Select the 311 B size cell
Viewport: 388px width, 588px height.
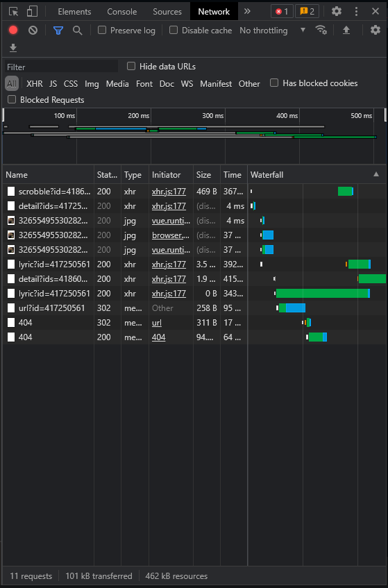[x=207, y=323]
